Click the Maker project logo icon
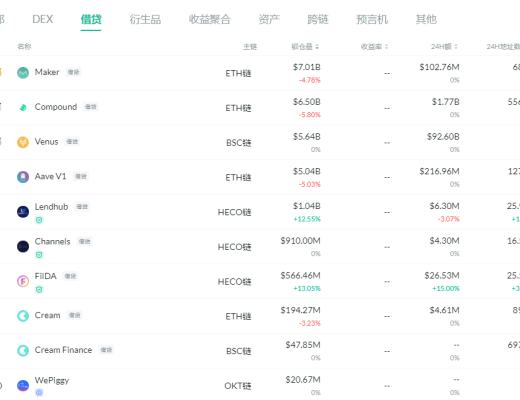The height and width of the screenshot is (400, 520). pos(23,72)
